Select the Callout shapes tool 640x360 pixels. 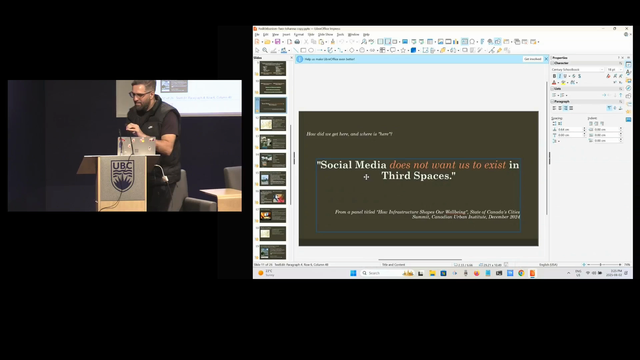(393, 50)
